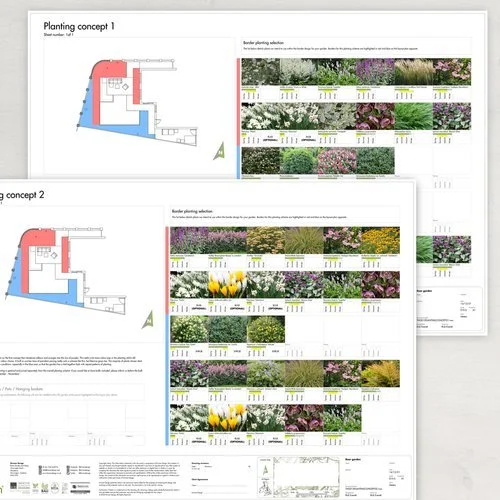Open the bronze sedge grass photo in concept 2 first row

(304, 240)
